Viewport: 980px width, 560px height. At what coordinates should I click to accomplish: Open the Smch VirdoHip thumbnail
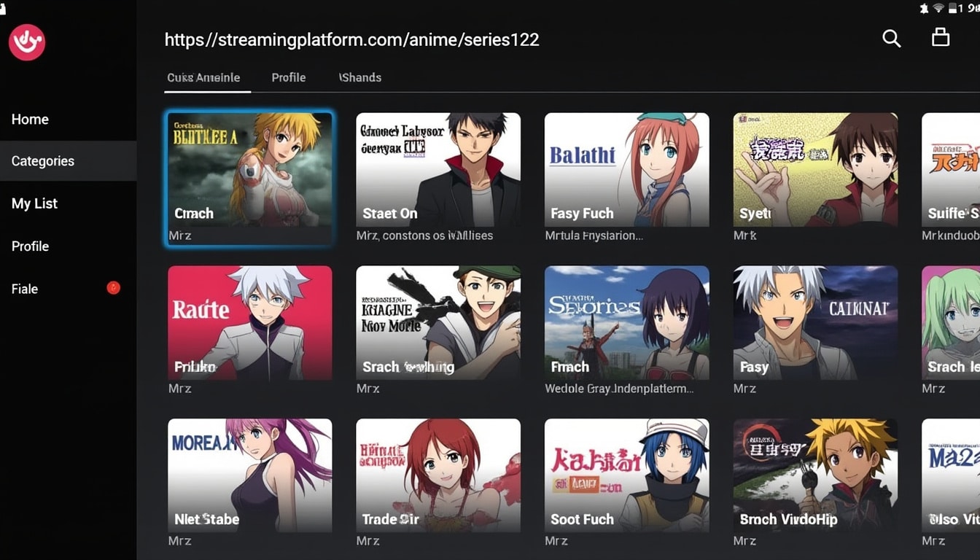coord(815,475)
